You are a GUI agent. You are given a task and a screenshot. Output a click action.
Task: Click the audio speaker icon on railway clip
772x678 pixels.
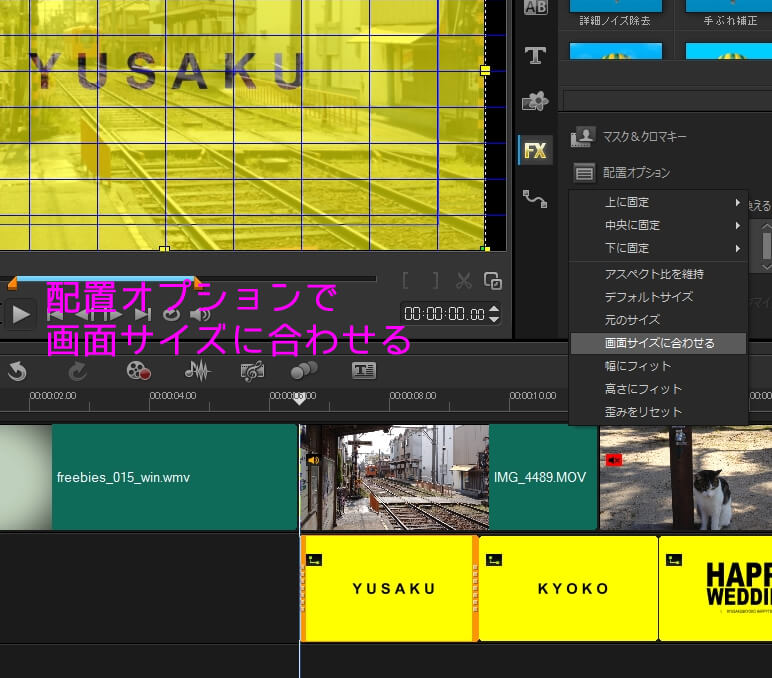314,460
